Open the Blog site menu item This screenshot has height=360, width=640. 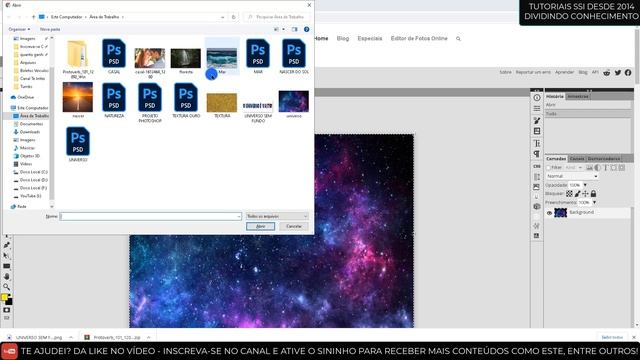[343, 38]
